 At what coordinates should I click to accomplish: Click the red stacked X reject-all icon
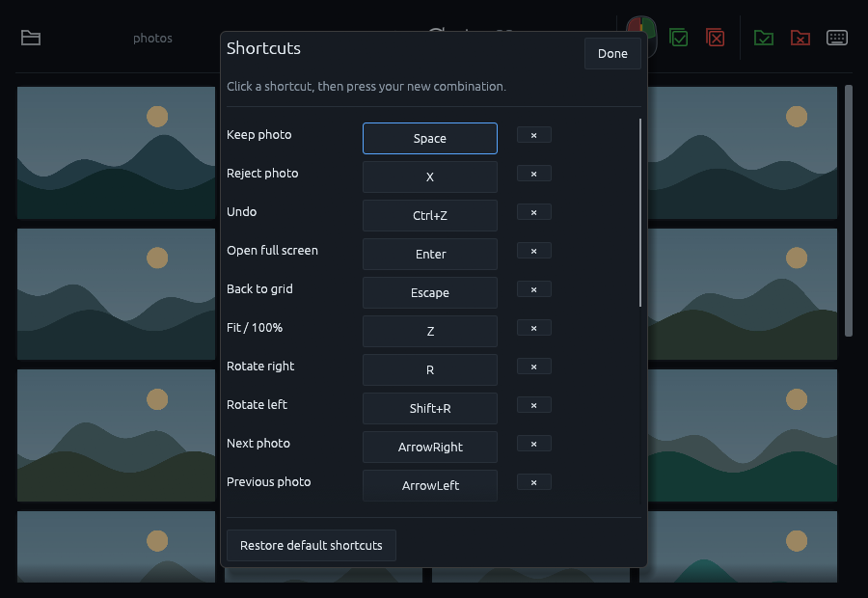[x=715, y=38]
